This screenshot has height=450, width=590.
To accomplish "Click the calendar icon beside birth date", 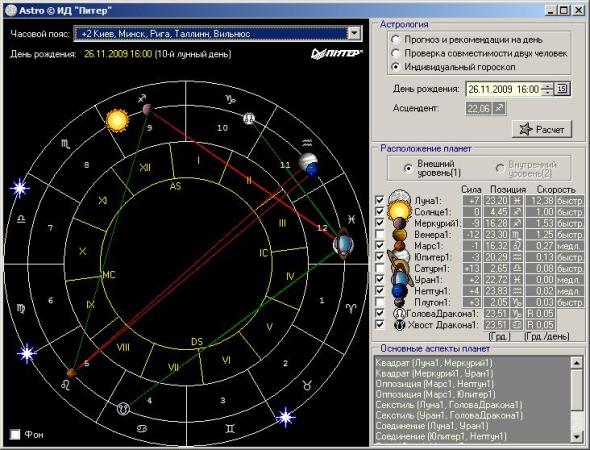I will 562,89.
